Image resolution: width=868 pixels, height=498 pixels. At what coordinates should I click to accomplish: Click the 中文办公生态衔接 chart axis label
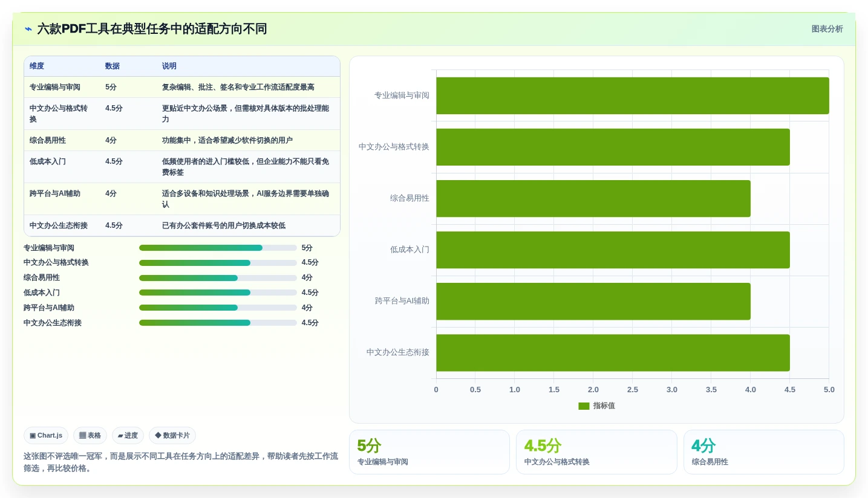[x=397, y=352]
